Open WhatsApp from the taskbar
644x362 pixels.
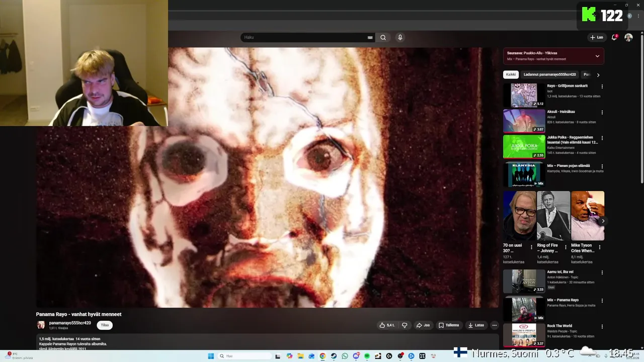[x=345, y=356]
